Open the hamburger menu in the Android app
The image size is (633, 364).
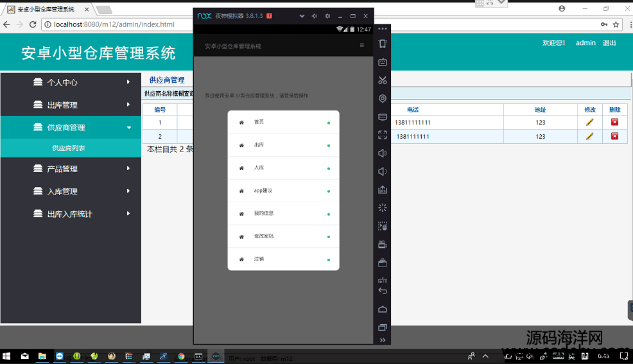click(361, 45)
